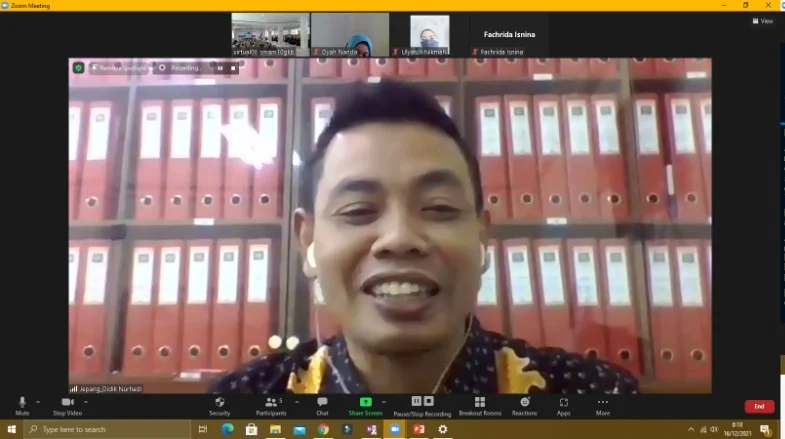Image resolution: width=785 pixels, height=439 pixels.
Task: Open Google Chrome from taskbar
Action: (323, 429)
